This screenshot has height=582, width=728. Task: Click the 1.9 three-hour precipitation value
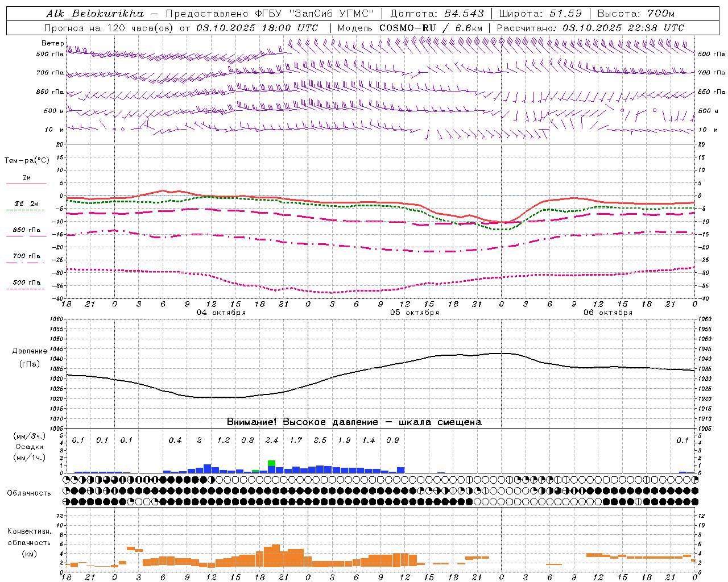coord(344,440)
